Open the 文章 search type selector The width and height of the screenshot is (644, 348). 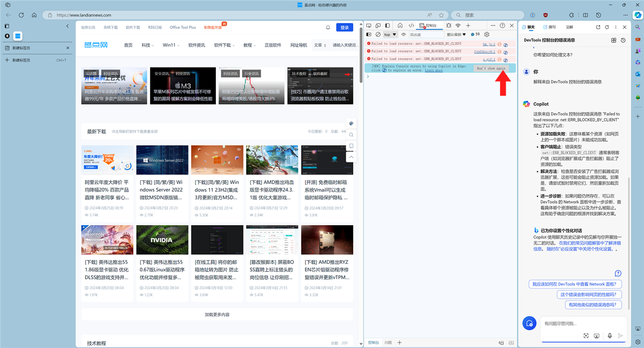(320, 45)
